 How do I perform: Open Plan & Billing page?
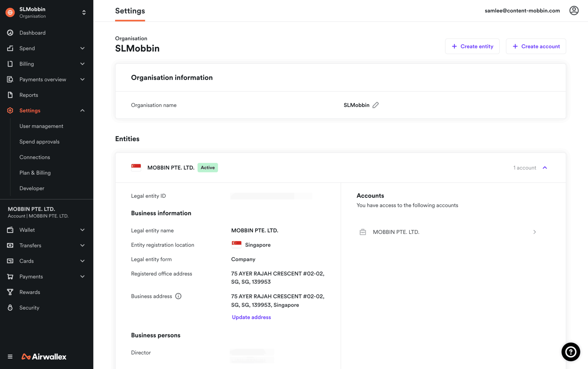tap(35, 173)
